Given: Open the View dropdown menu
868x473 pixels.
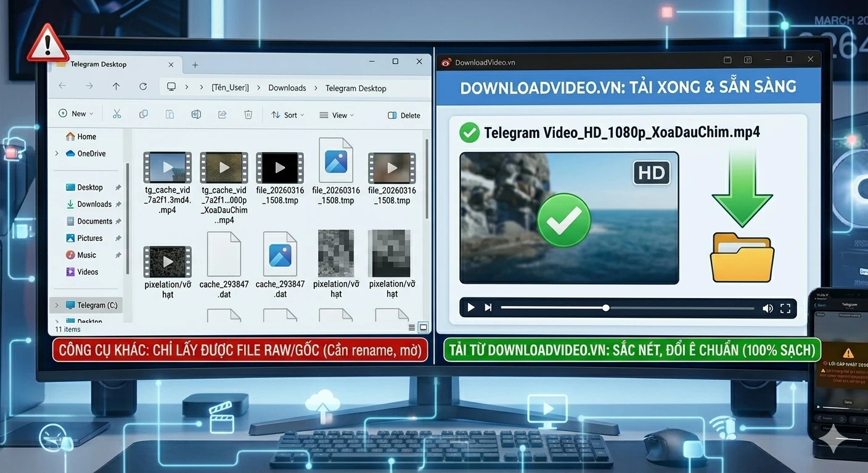Looking at the screenshot, I should tap(337, 115).
